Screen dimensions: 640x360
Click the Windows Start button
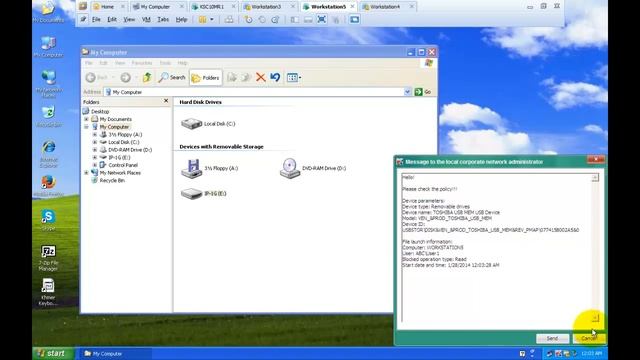(x=53, y=353)
